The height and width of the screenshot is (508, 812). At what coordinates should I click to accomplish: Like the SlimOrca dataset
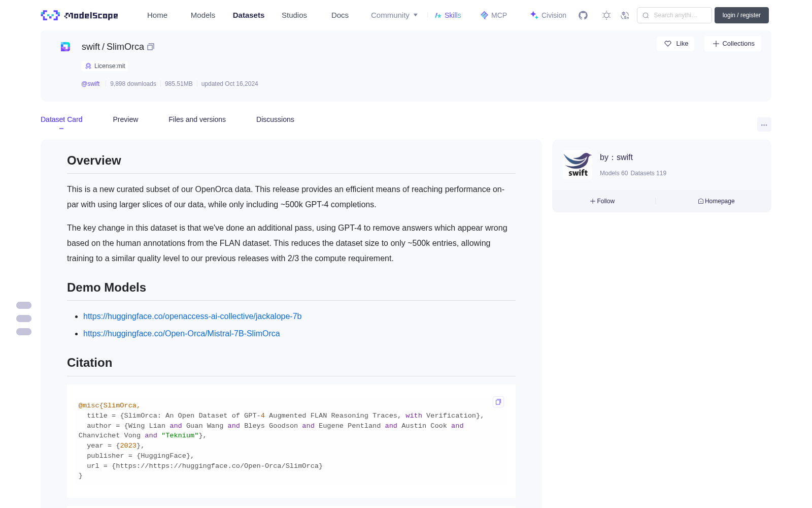675,44
